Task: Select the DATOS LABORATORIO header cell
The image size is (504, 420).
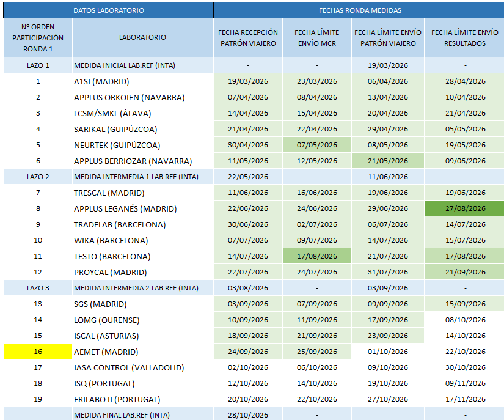Action: 108,10
